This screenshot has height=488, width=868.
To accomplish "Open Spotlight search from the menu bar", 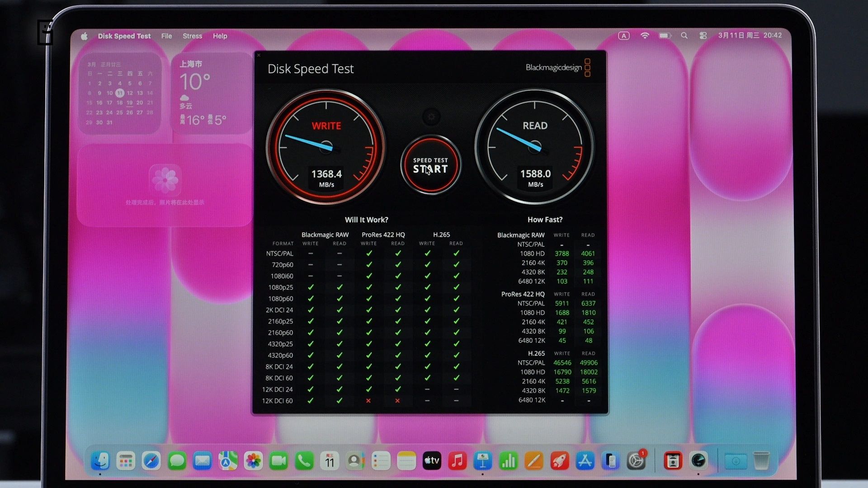I will coord(684,36).
